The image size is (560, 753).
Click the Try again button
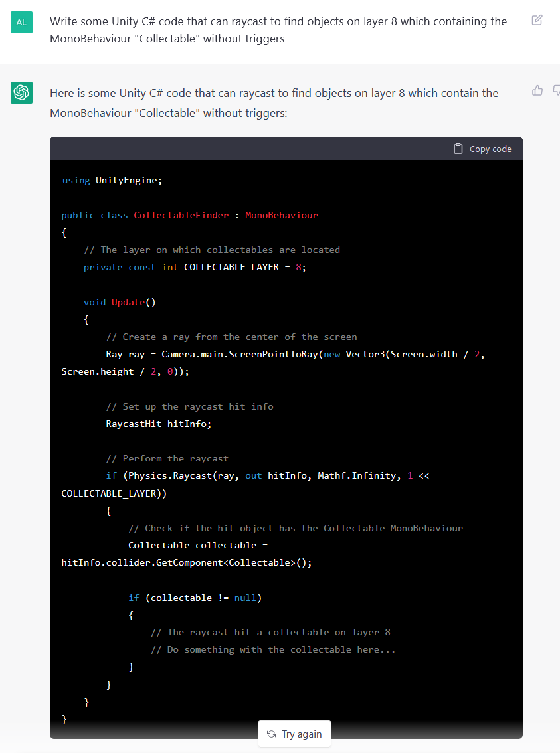coord(294,734)
